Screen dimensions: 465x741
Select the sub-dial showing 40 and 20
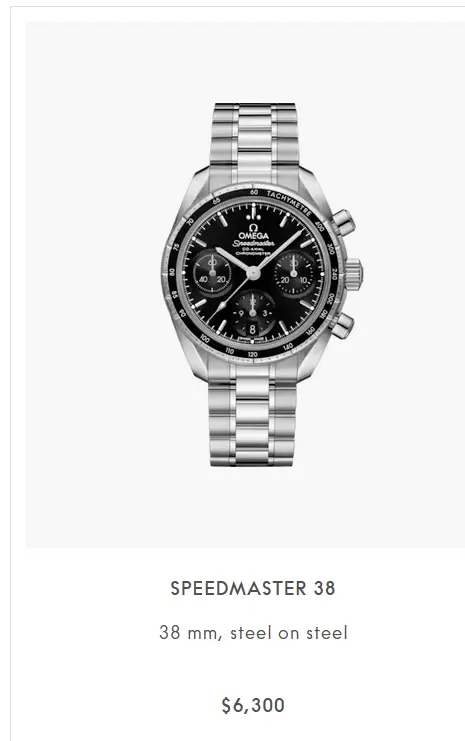point(212,273)
